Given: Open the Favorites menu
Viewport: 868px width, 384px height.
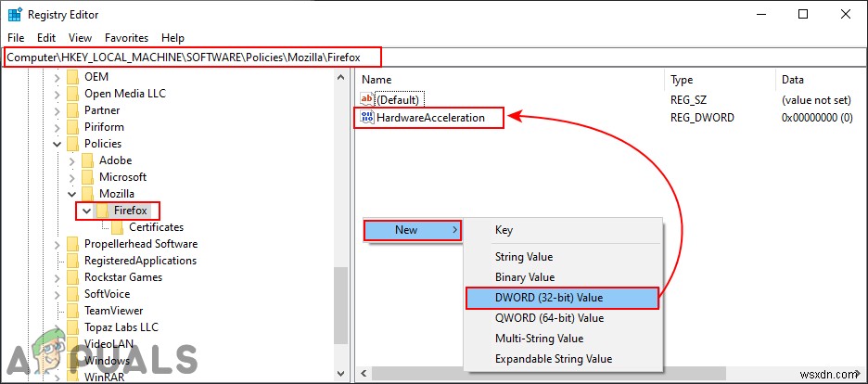Looking at the screenshot, I should pos(127,38).
